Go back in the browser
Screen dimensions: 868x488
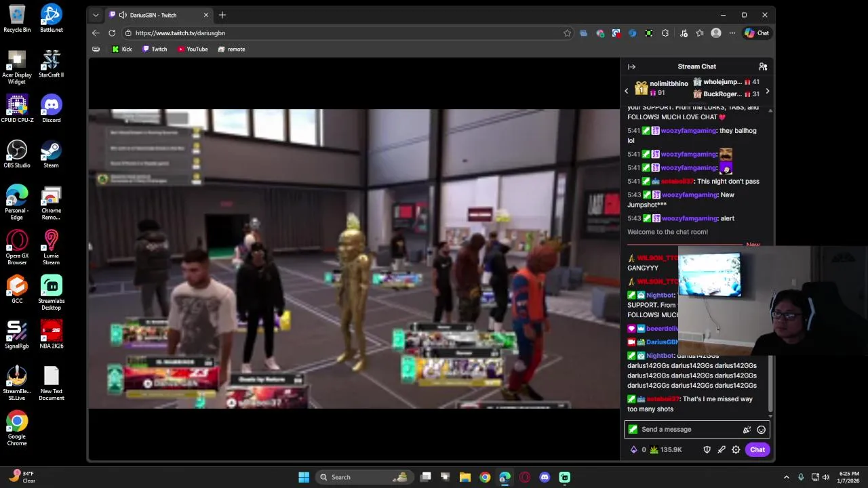coord(96,33)
